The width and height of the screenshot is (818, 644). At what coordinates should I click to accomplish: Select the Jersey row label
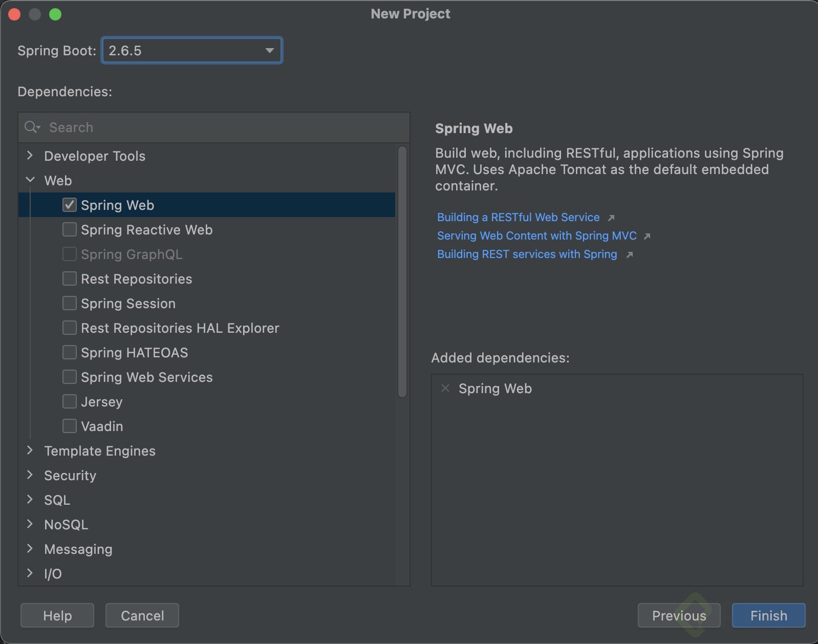coord(101,402)
